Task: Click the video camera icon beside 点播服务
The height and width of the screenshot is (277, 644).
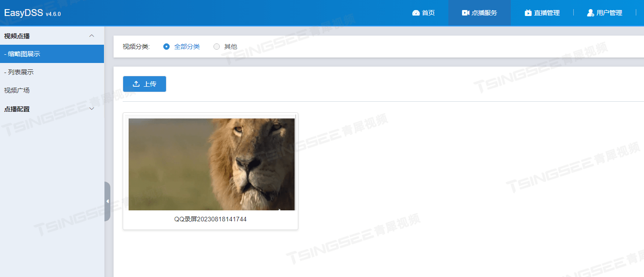Action: point(466,13)
